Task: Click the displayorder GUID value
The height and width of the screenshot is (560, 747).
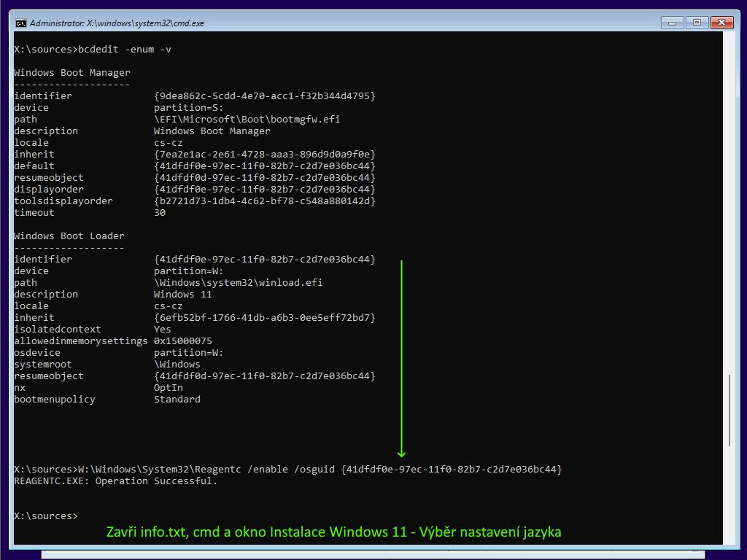Action: pos(264,190)
